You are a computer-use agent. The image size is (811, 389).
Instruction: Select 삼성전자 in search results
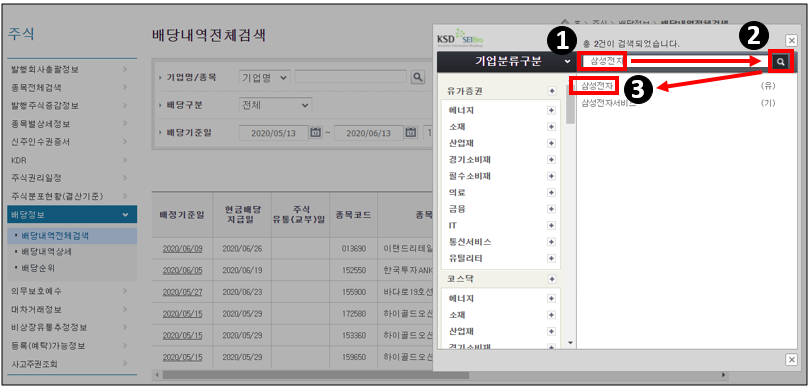[597, 86]
